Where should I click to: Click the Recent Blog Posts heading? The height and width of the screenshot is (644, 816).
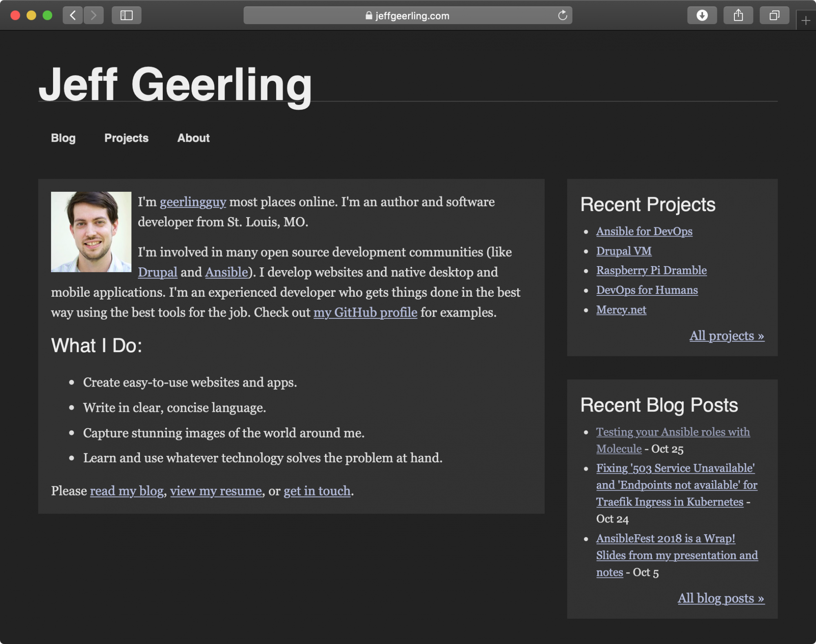tap(659, 405)
